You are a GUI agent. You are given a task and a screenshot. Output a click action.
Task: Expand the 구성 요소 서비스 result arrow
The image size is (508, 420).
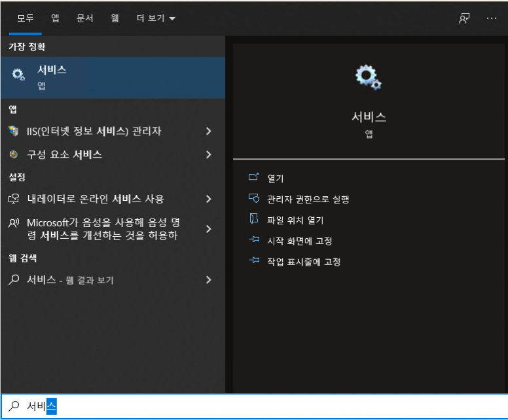[209, 155]
